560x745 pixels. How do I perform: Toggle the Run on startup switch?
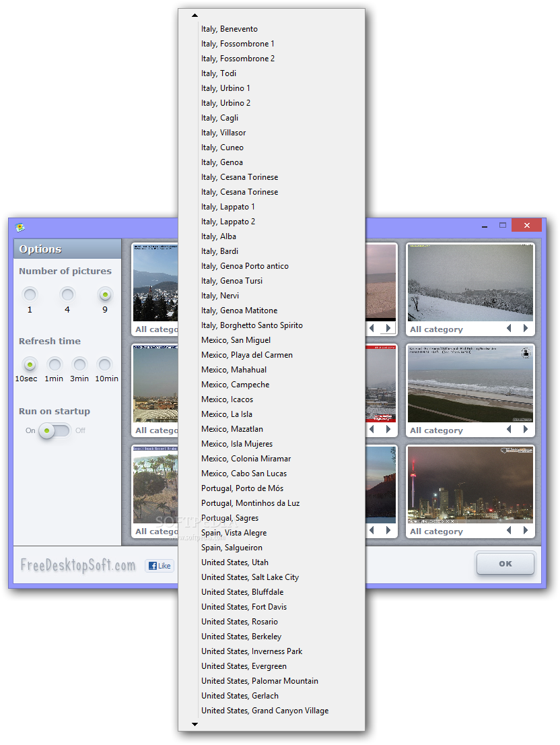(55, 430)
